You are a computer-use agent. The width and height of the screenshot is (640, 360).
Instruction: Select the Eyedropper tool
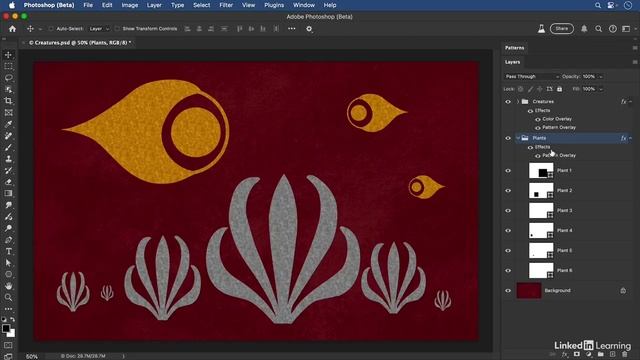click(x=8, y=124)
